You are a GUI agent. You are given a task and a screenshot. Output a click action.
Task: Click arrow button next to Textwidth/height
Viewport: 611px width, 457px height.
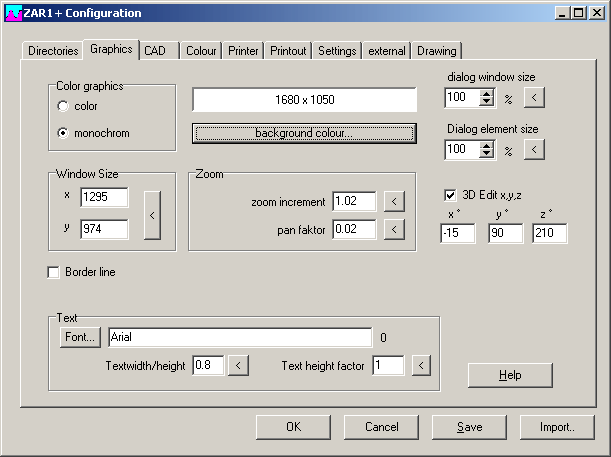(238, 366)
